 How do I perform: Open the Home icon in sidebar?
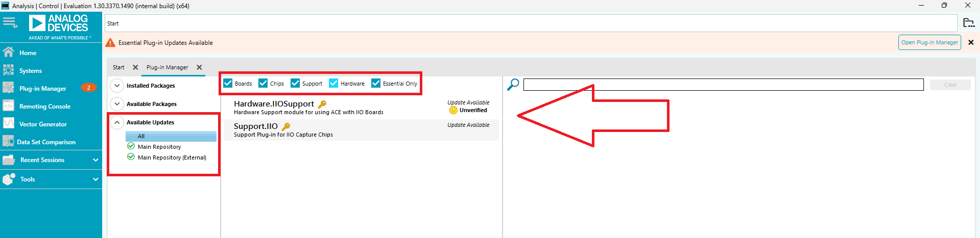[x=8, y=52]
